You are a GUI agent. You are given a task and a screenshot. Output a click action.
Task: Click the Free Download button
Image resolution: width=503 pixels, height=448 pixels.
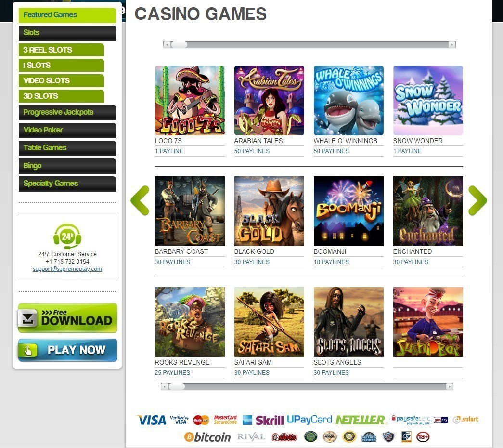pyautogui.click(x=68, y=318)
